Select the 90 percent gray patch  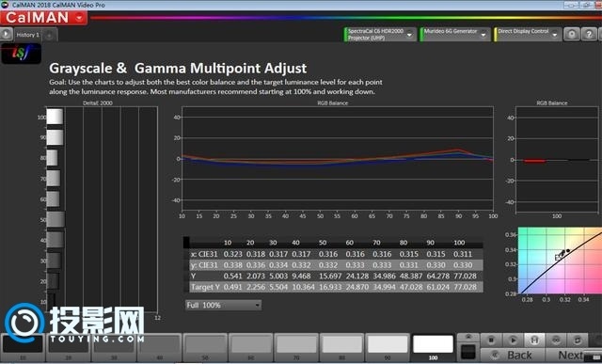click(388, 347)
